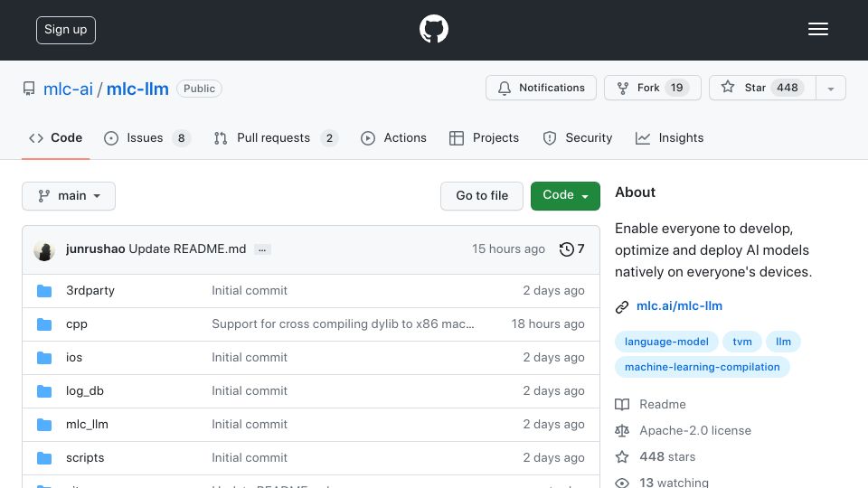Viewport: 868px width, 488px height.
Task: Select the machine-learning-compilation topic tag
Action: [x=702, y=368]
